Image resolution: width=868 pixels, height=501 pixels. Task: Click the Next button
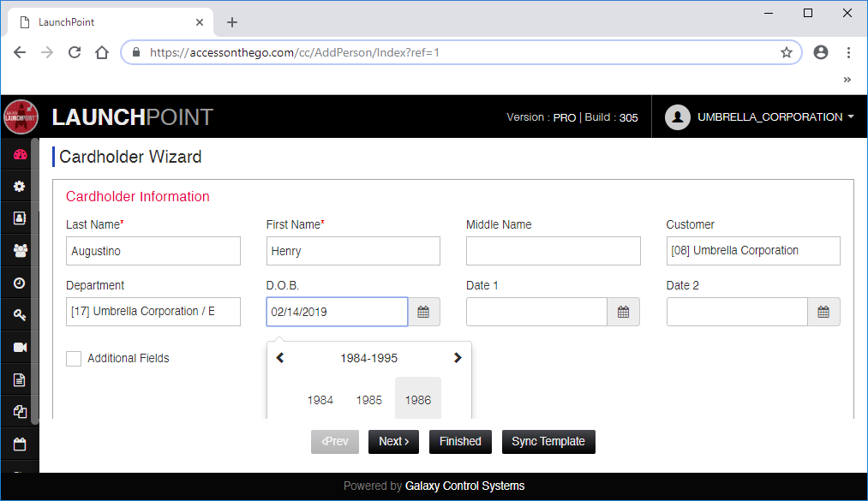(393, 442)
